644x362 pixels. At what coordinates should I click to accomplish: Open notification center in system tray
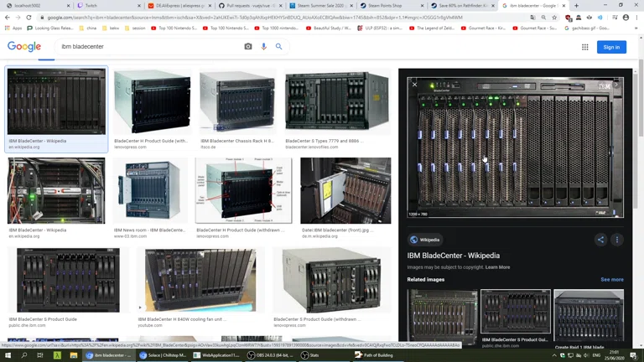(x=634, y=355)
